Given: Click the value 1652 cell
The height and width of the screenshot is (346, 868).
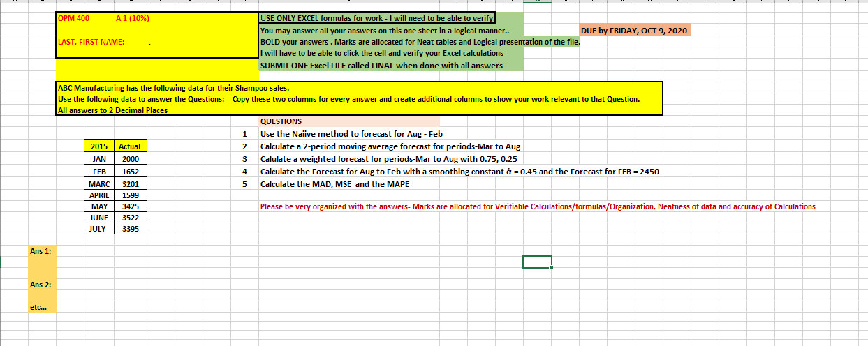Looking at the screenshot, I should (x=130, y=172).
